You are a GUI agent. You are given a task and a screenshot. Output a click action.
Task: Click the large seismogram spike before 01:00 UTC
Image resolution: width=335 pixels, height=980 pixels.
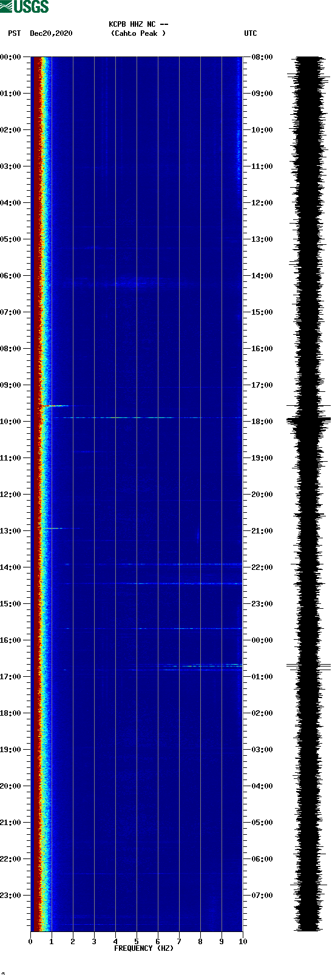coord(308,666)
